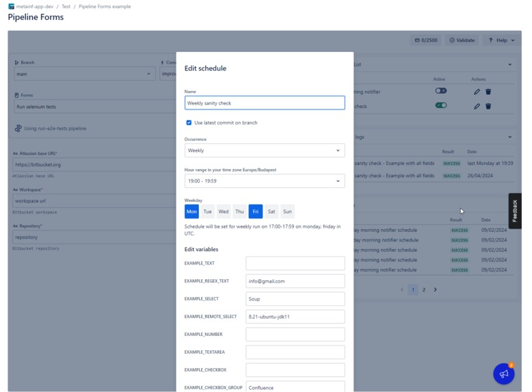
Task: Toggle the Thu weekday button
Action: [x=239, y=211]
